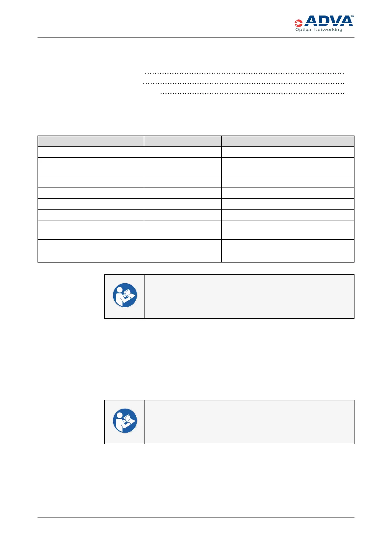Click inside the lower note box text area
The height and width of the screenshot is (554, 392).
tap(249, 422)
